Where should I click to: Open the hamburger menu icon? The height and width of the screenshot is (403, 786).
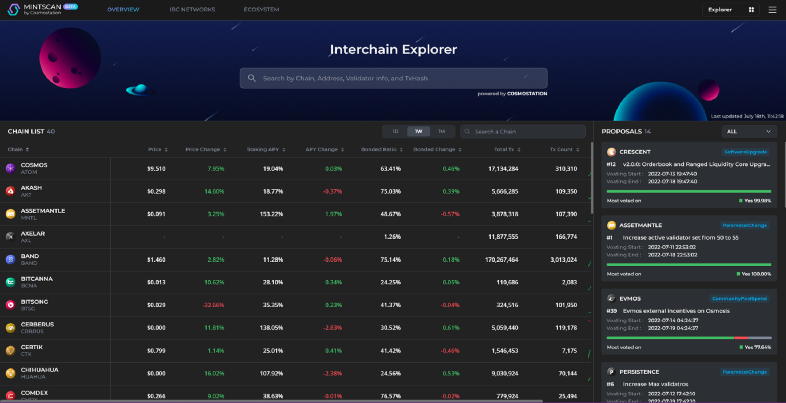click(772, 10)
